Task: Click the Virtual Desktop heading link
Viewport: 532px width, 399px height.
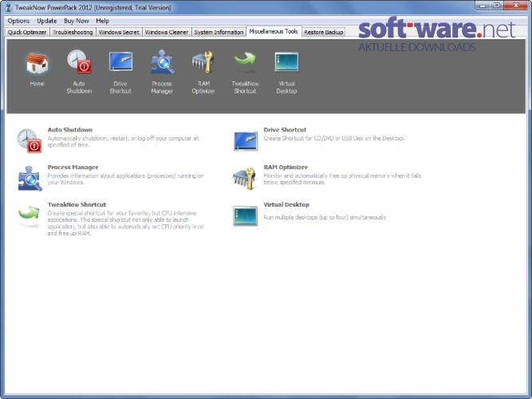Action: (286, 204)
